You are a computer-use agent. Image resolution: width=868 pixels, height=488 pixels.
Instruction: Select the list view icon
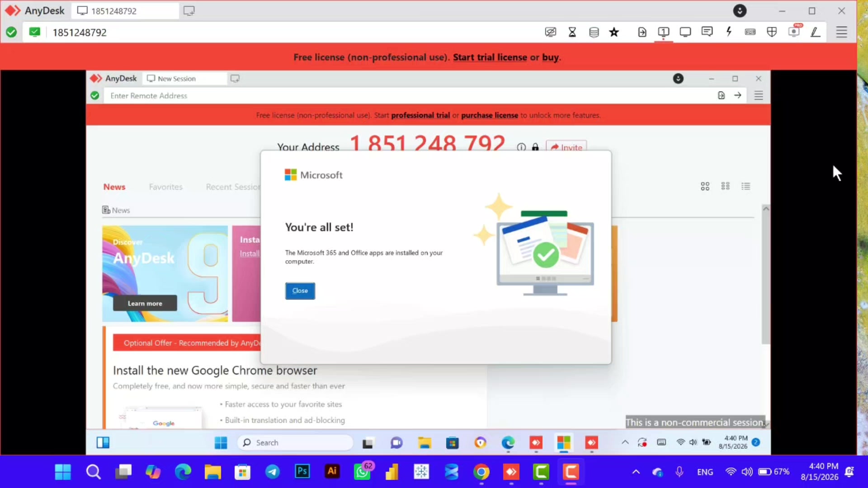coord(746,186)
